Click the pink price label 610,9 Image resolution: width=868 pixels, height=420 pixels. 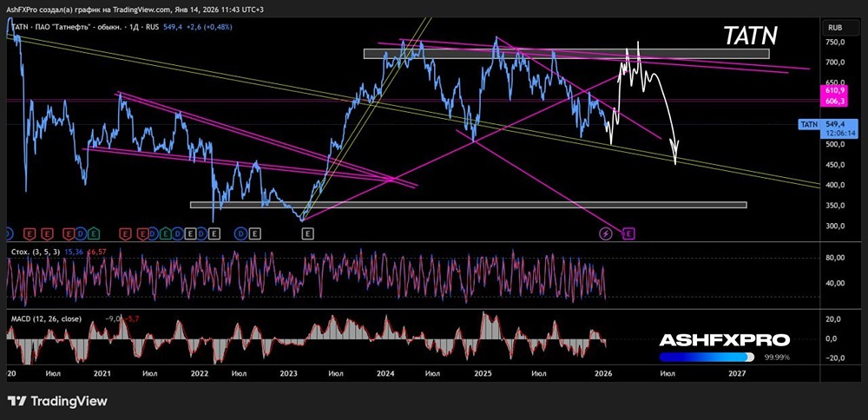point(835,90)
